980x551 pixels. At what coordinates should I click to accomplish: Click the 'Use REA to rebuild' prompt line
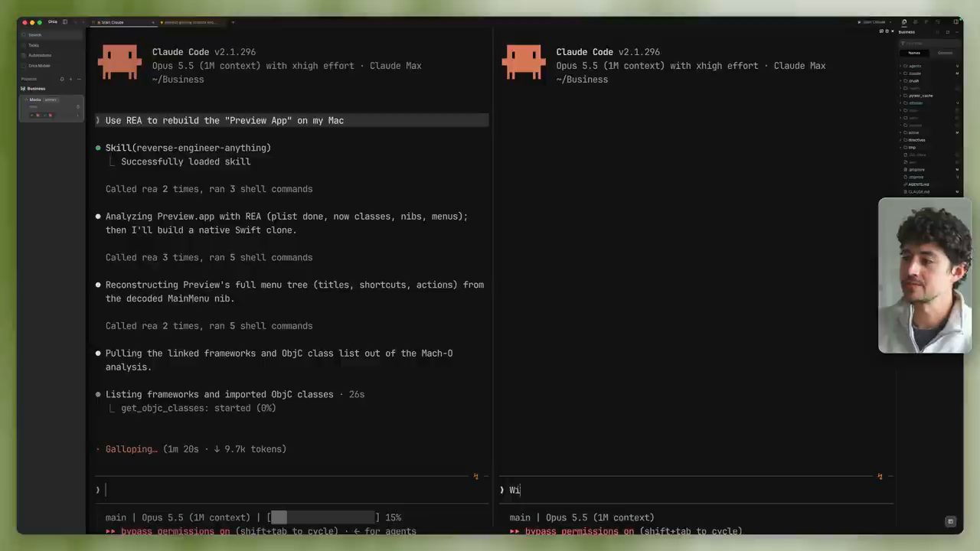pyautogui.click(x=292, y=120)
